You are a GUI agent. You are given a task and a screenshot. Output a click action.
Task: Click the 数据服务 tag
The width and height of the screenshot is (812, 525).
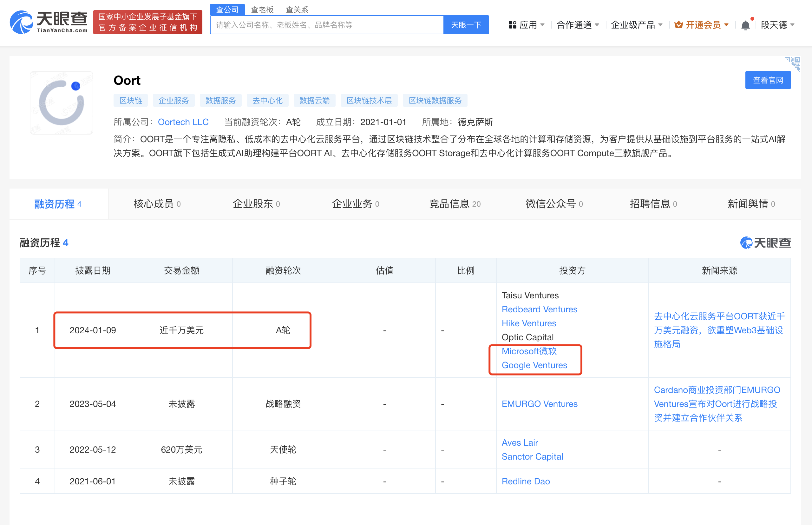point(220,101)
